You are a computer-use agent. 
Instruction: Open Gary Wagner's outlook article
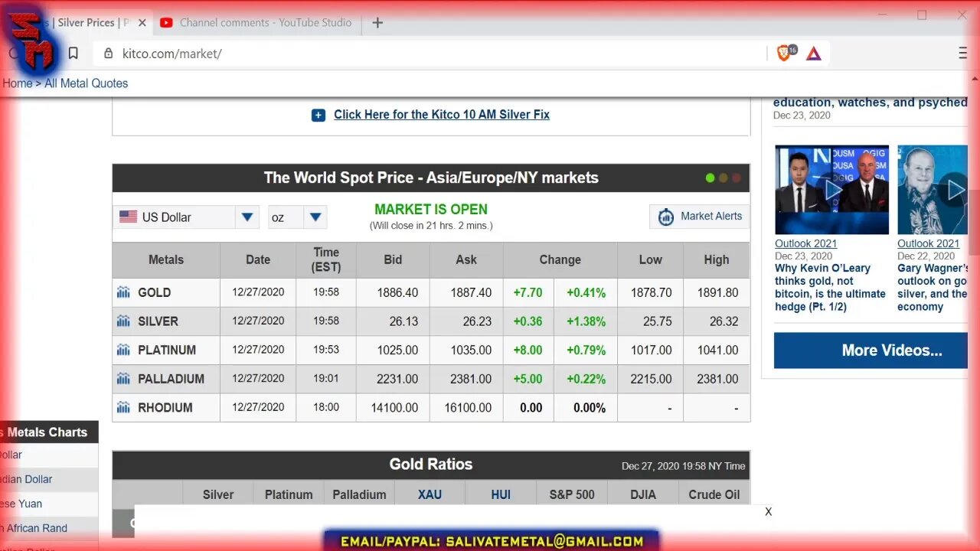pyautogui.click(x=933, y=288)
